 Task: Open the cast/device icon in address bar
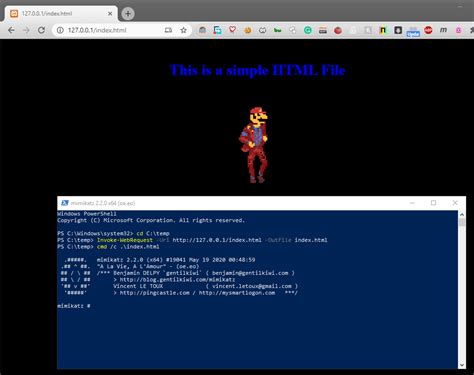tap(168, 30)
